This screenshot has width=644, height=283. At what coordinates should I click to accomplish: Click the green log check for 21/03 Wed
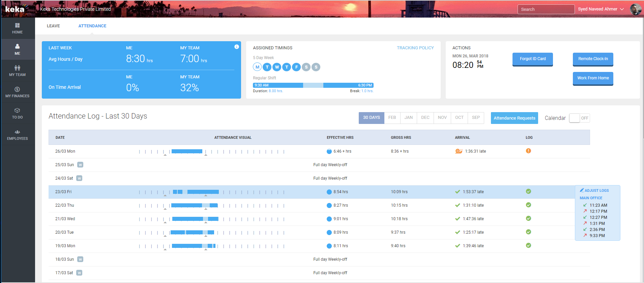pyautogui.click(x=528, y=218)
